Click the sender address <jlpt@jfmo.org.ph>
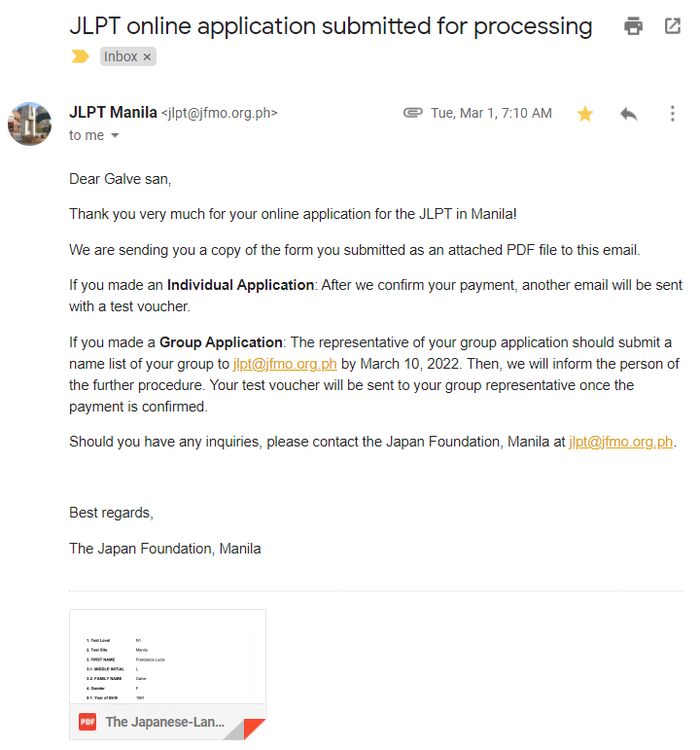This screenshot has height=750, width=700. tap(219, 114)
